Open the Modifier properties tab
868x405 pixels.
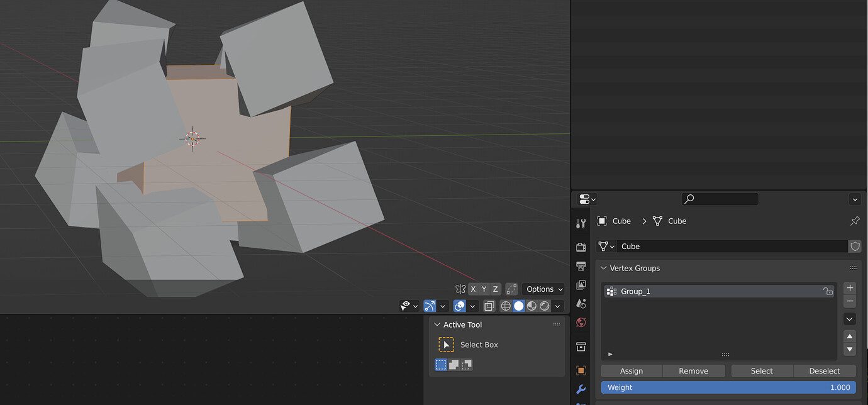[x=581, y=389]
